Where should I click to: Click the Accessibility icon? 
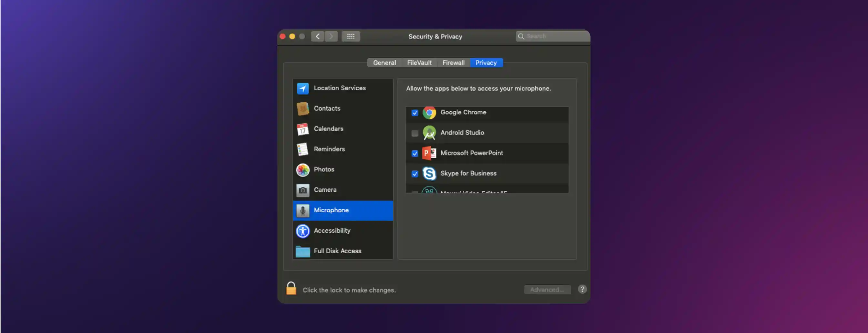(303, 231)
